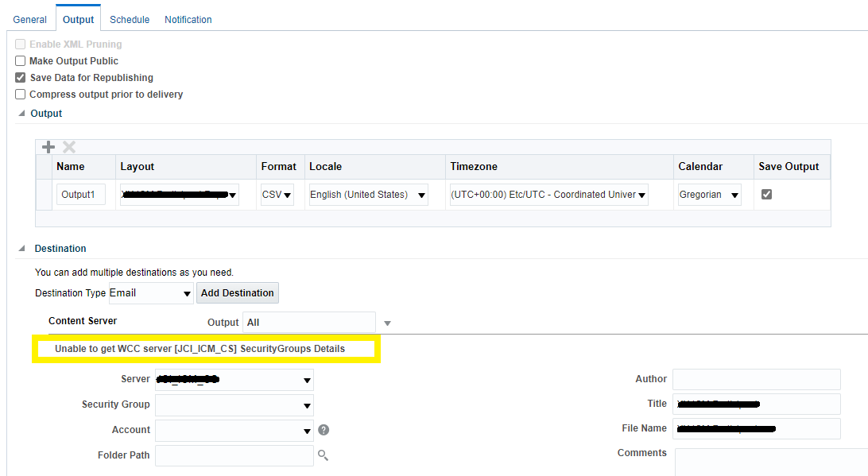Select the Output1 row selector cell
This screenshot has height=476, width=868.
45,194
